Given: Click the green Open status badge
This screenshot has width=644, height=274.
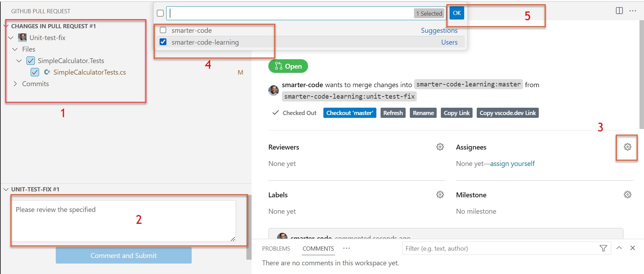Looking at the screenshot, I should 288,66.
